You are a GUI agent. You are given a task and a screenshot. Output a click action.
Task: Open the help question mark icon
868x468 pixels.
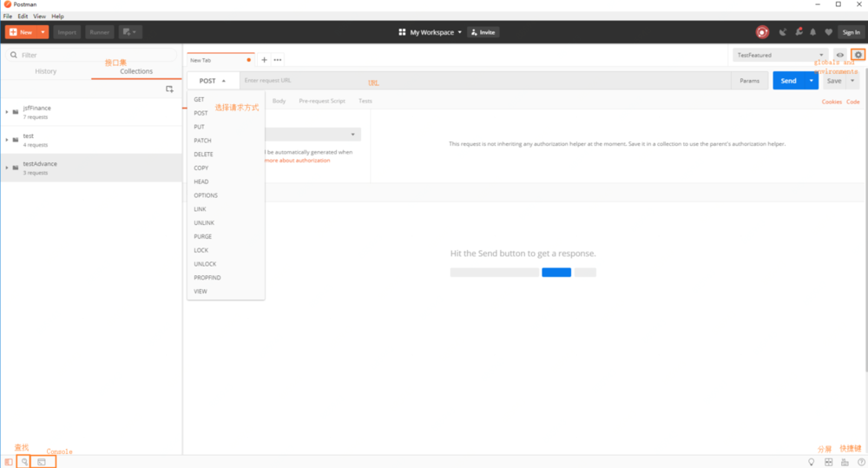pos(861,462)
